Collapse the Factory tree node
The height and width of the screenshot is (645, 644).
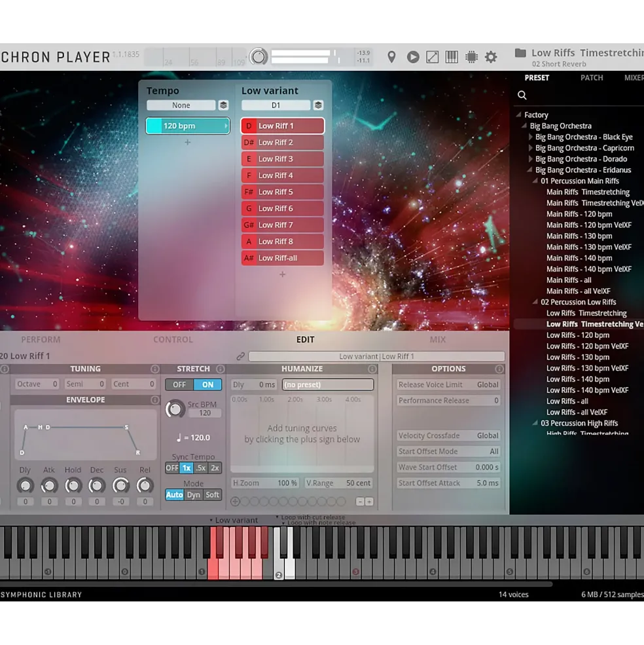tap(518, 115)
